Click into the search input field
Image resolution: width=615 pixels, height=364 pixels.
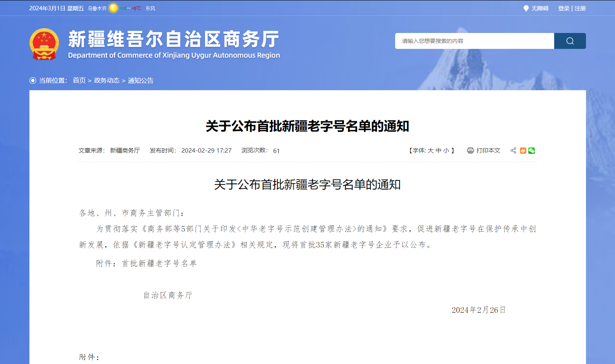click(x=475, y=41)
